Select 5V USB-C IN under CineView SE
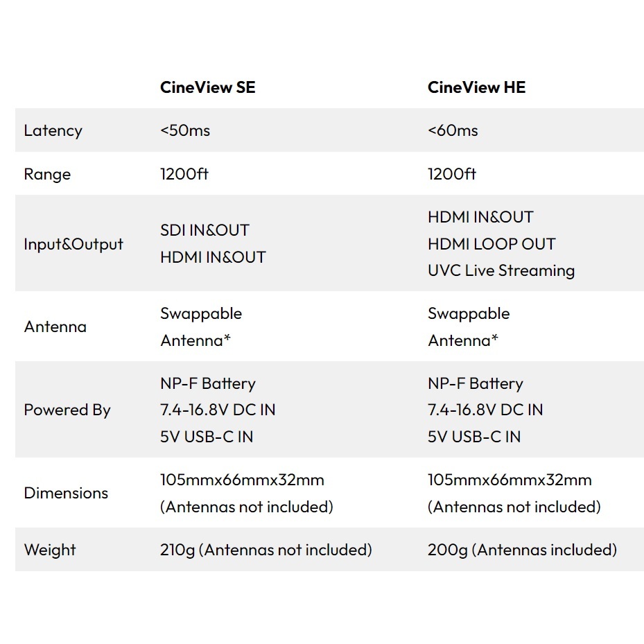The image size is (644, 644). 207,437
